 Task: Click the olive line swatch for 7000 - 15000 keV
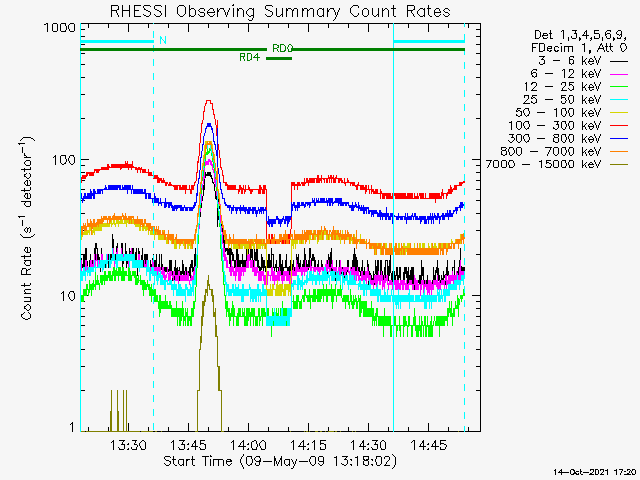click(x=619, y=165)
